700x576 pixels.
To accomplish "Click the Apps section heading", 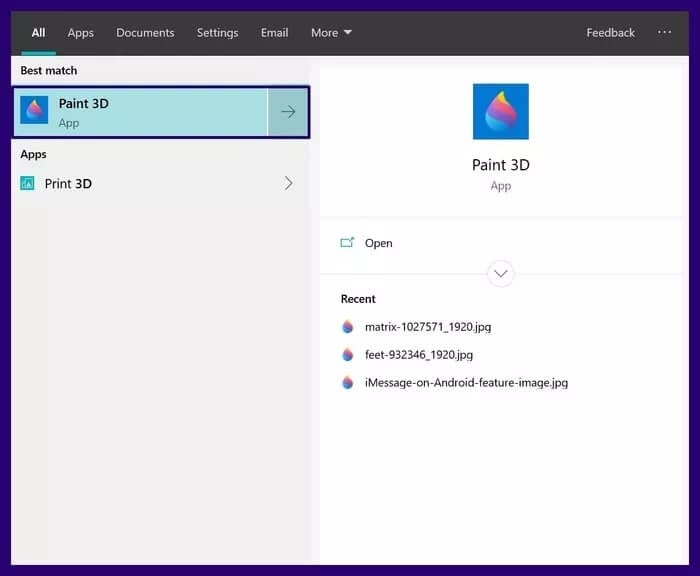I will [x=33, y=154].
